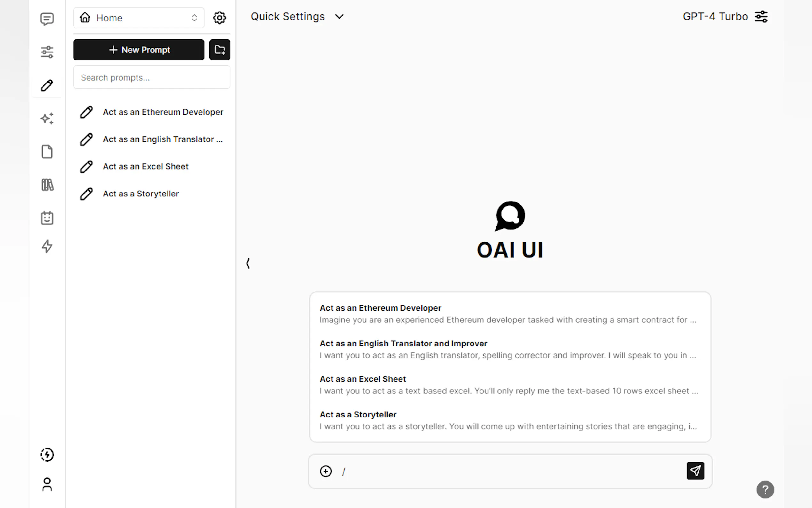The width and height of the screenshot is (812, 508).
Task: Click the send message button
Action: [695, 471]
